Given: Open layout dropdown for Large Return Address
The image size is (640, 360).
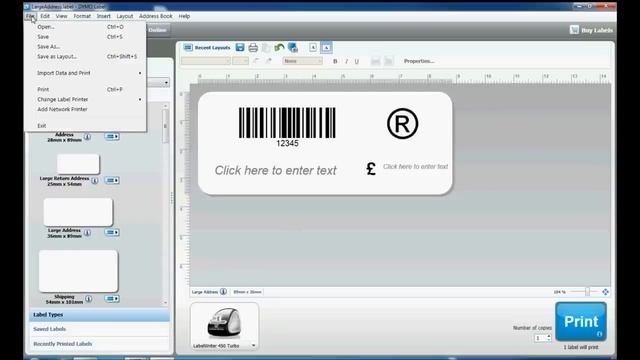Looking at the screenshot, I should click(x=112, y=180).
